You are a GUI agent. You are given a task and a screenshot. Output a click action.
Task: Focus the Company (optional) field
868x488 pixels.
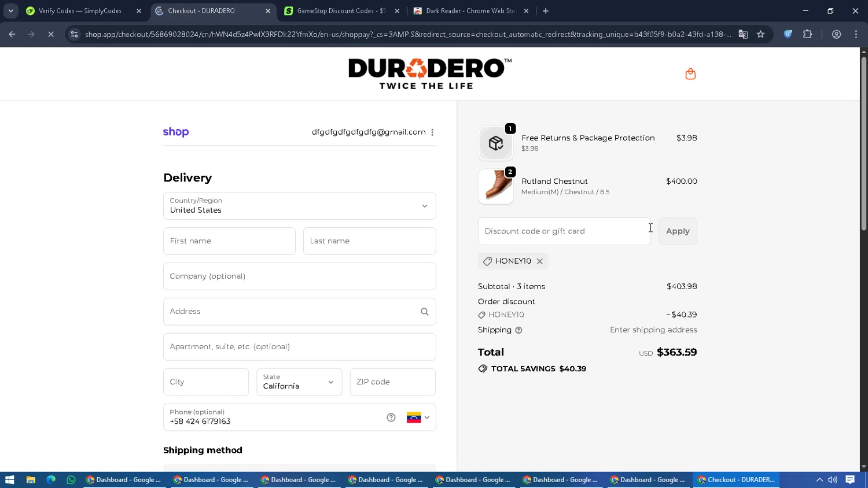[299, 276]
